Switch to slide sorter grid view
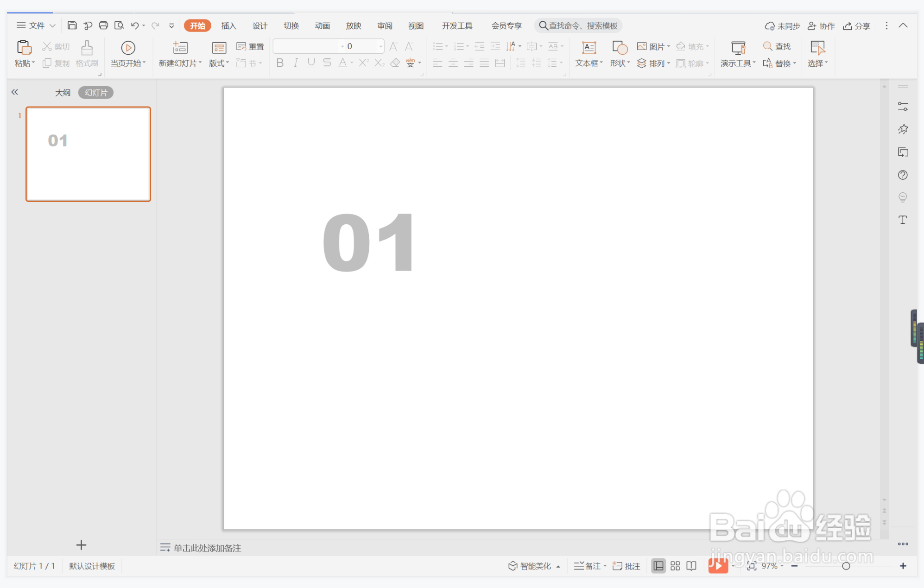The image size is (924, 588). coord(675,566)
